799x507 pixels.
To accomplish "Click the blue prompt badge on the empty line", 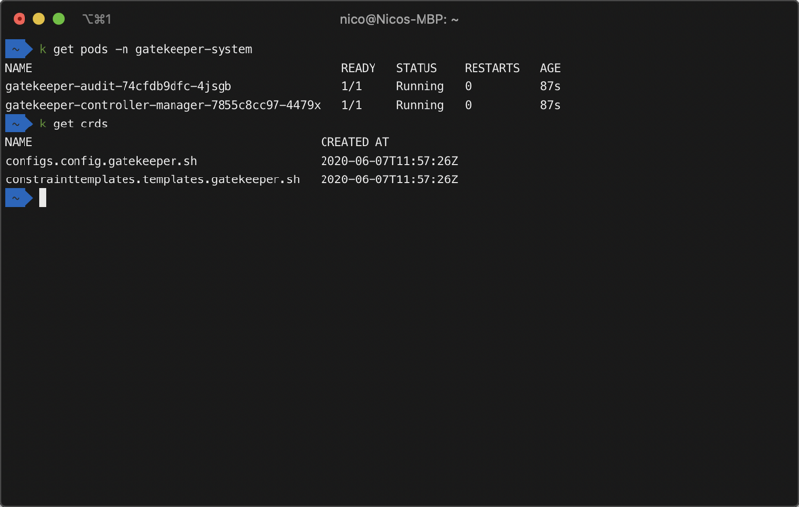I will click(18, 198).
